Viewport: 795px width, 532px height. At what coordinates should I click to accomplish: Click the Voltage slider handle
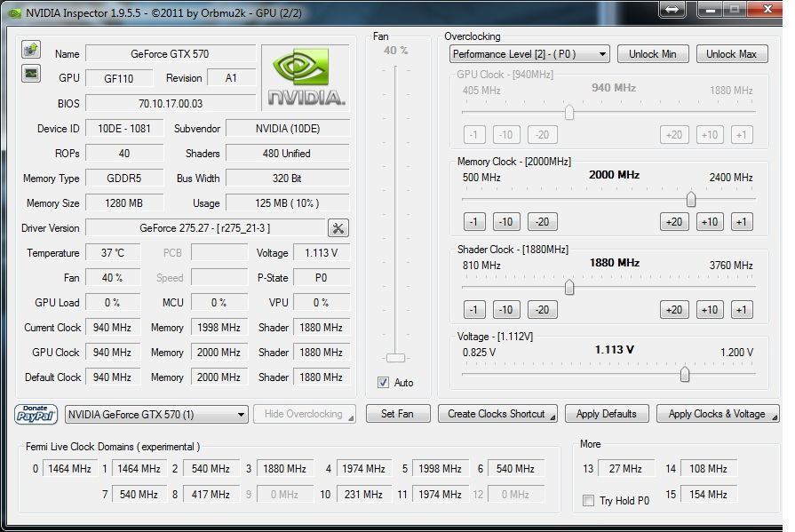click(685, 374)
